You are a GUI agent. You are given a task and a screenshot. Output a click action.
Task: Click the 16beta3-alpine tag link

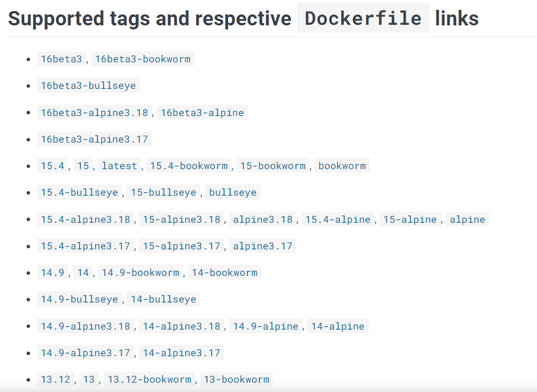[202, 113]
